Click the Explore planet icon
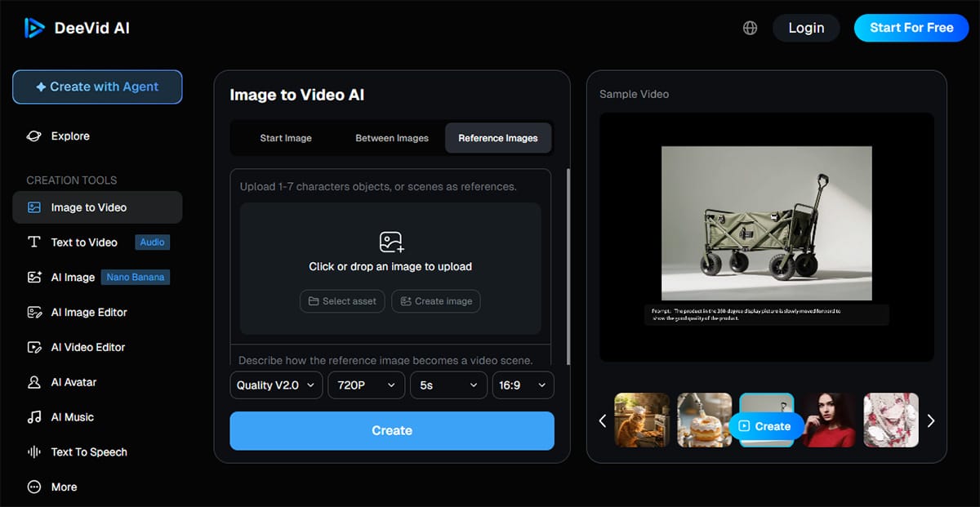The width and height of the screenshot is (980, 507). (34, 136)
